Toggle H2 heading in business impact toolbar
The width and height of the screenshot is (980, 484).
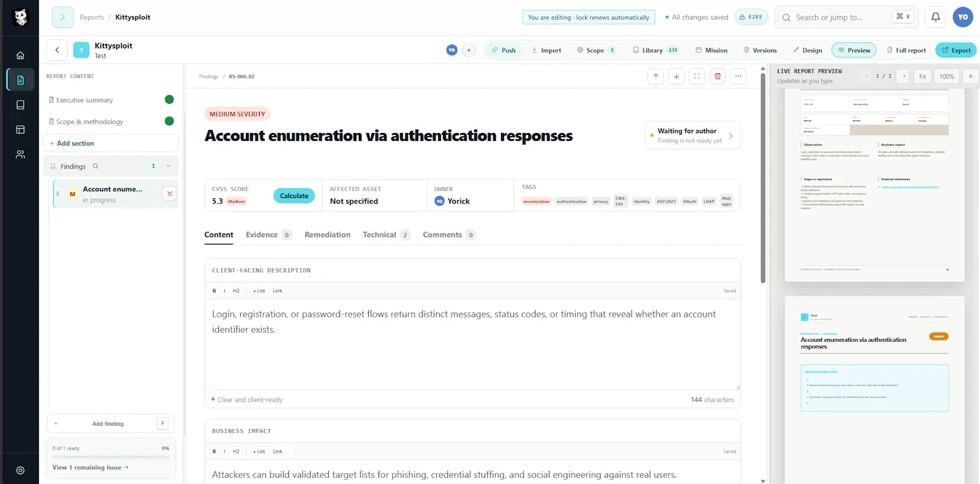236,452
